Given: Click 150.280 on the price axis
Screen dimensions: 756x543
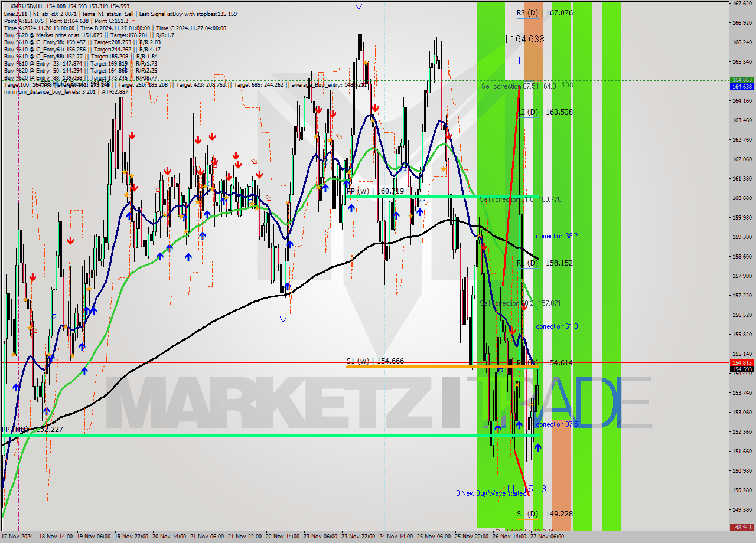Looking at the screenshot, I should (x=741, y=490).
